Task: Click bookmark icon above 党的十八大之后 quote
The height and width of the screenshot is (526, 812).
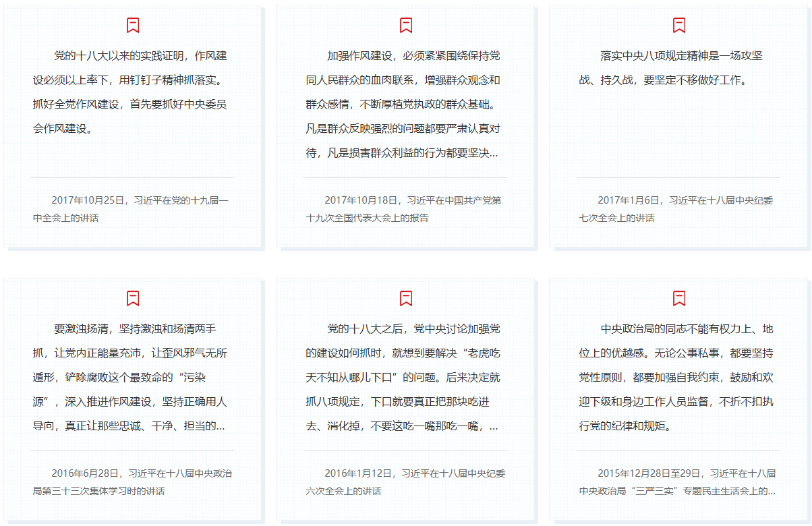Action: (406, 299)
